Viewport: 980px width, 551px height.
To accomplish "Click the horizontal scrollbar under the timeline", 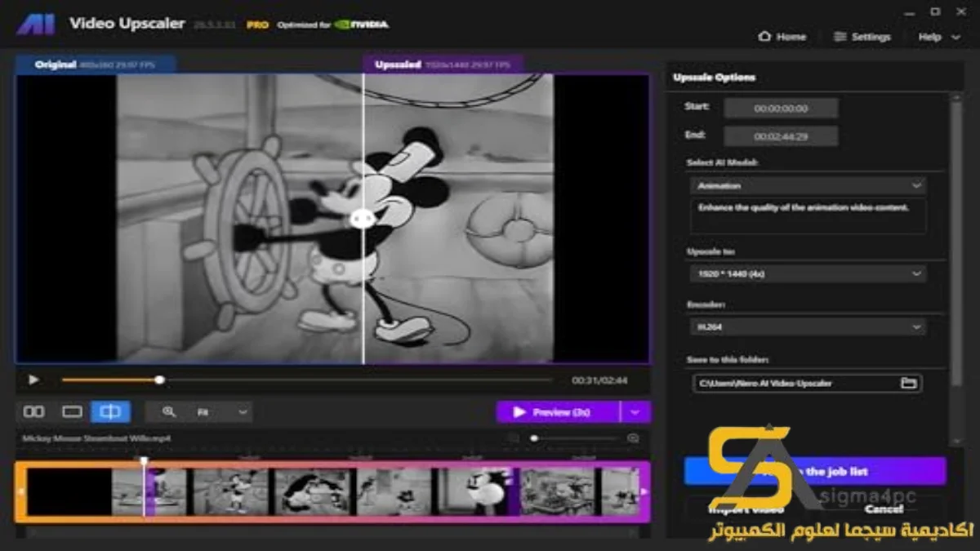I will (x=333, y=533).
